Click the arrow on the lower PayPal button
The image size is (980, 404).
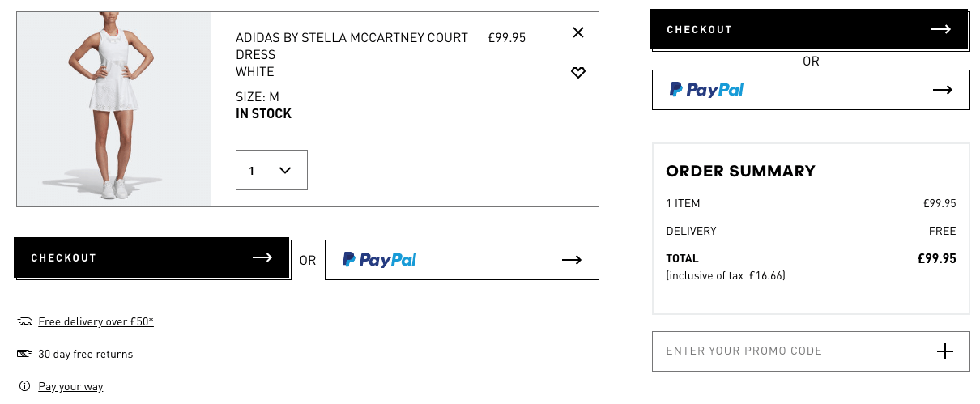click(572, 260)
